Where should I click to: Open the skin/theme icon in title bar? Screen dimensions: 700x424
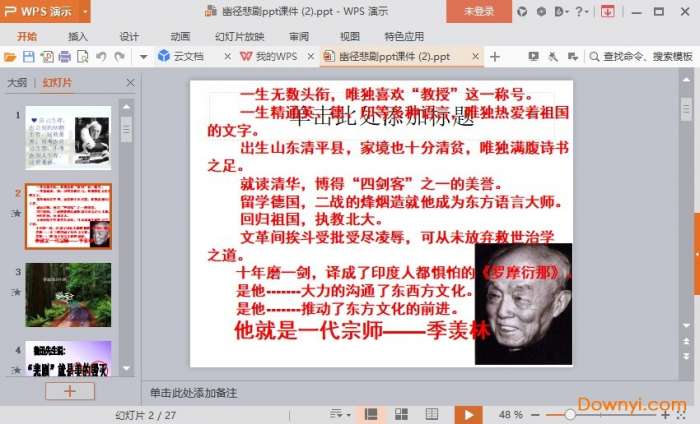522,12
